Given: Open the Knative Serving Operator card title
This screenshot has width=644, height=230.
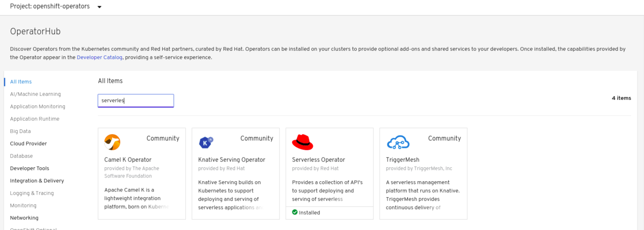Looking at the screenshot, I should 232,159.
